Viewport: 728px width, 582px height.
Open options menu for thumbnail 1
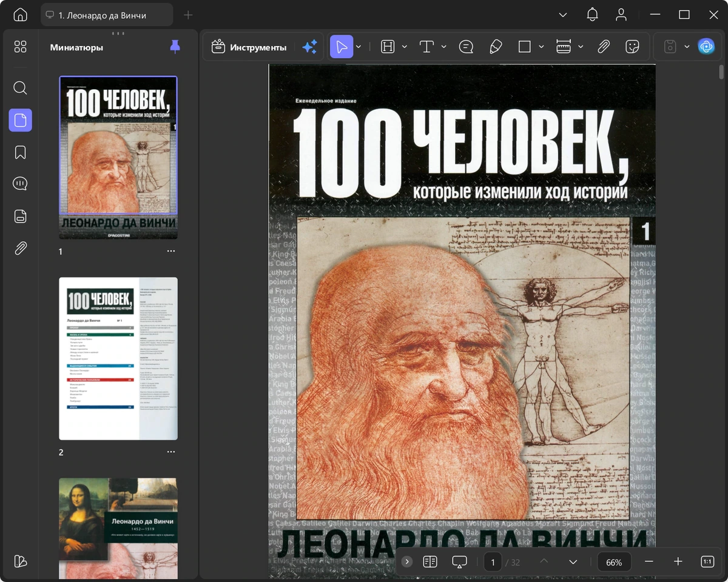pos(171,251)
